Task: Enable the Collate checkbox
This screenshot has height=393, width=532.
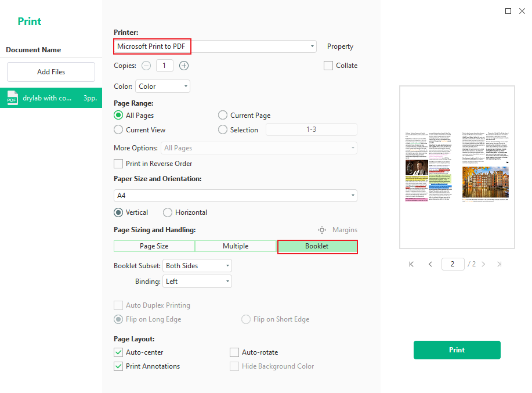Action: point(328,66)
